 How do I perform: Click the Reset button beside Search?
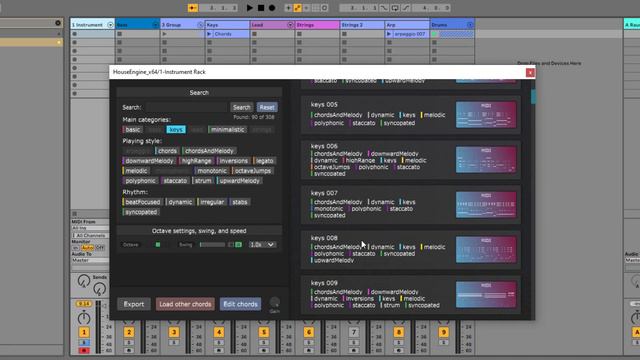tap(267, 107)
